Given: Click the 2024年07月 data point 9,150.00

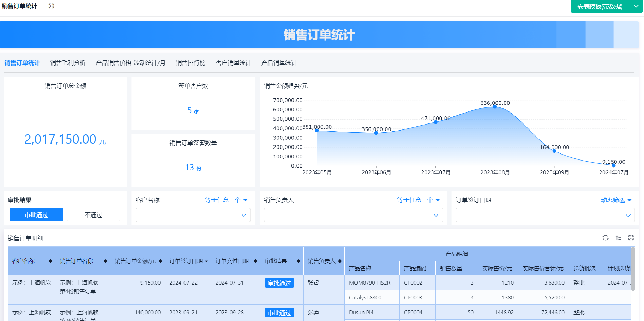Looking at the screenshot, I should tap(614, 165).
